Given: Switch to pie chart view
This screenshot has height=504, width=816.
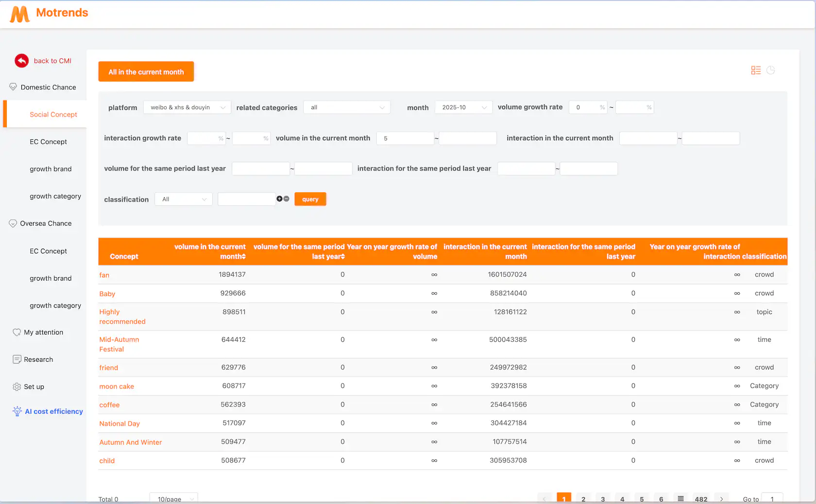Looking at the screenshot, I should [771, 70].
